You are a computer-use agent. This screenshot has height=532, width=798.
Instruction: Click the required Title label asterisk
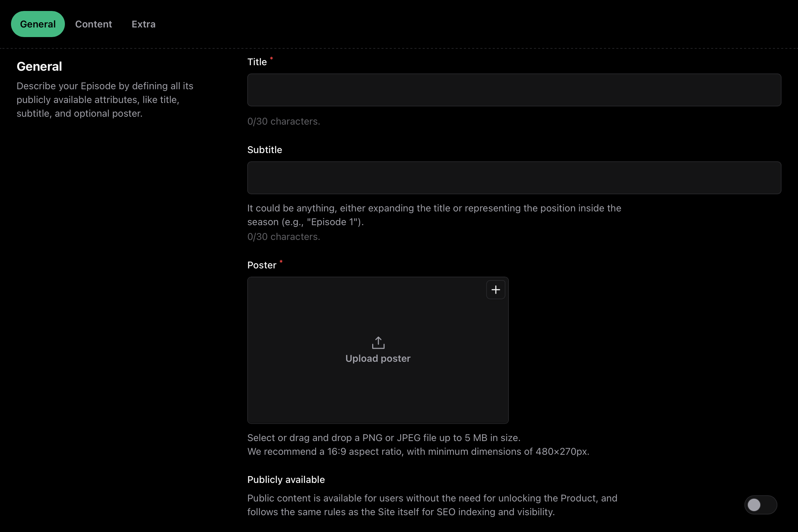(271, 59)
